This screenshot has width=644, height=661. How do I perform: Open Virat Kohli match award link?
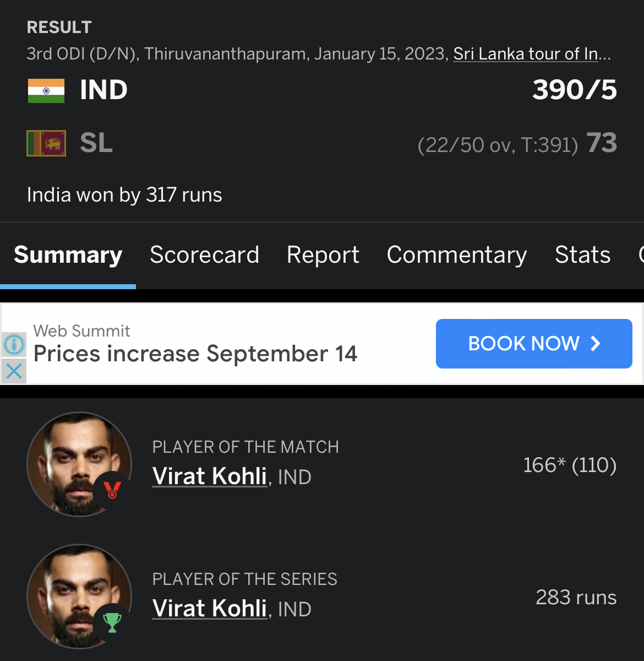(210, 476)
